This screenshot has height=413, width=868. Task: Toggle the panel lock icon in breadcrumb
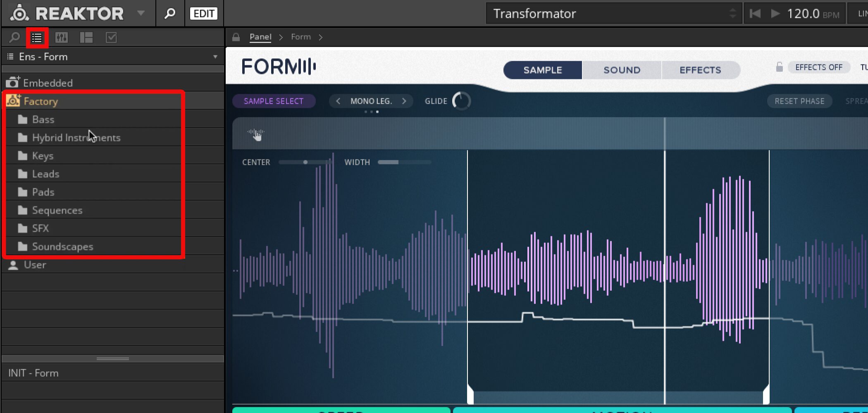coord(236,37)
